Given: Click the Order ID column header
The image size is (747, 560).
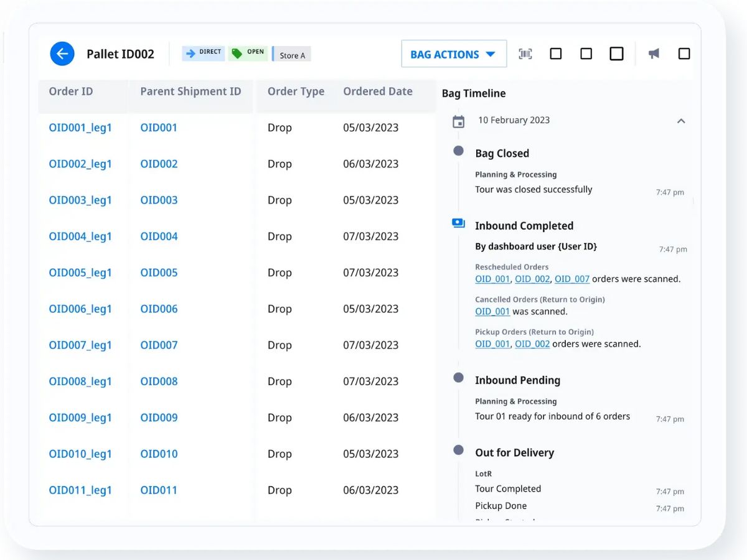Looking at the screenshot, I should [71, 91].
